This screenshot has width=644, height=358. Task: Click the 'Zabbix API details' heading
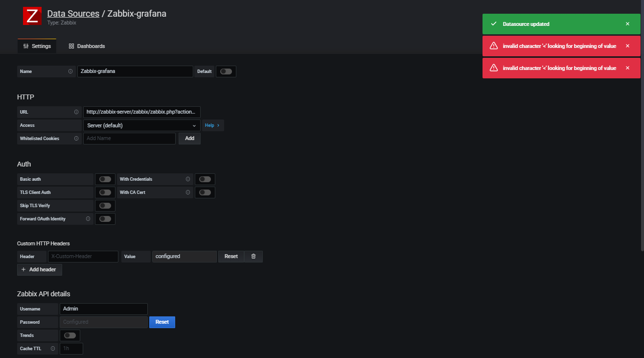(44, 294)
